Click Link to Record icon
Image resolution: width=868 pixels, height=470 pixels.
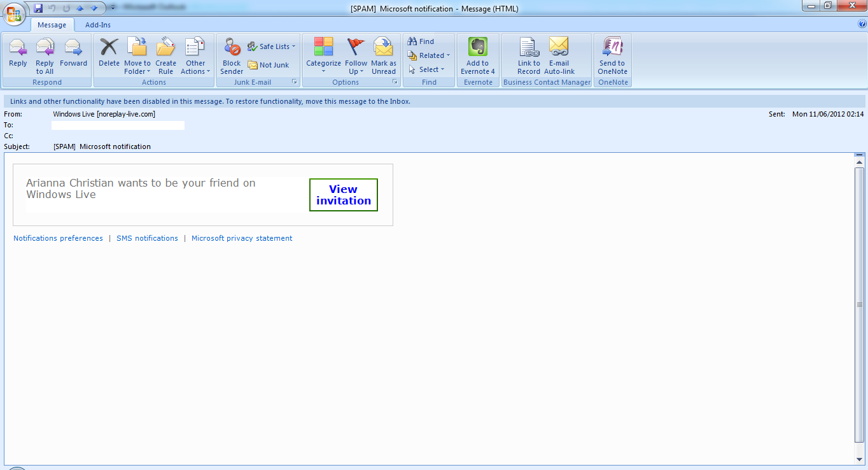point(529,55)
